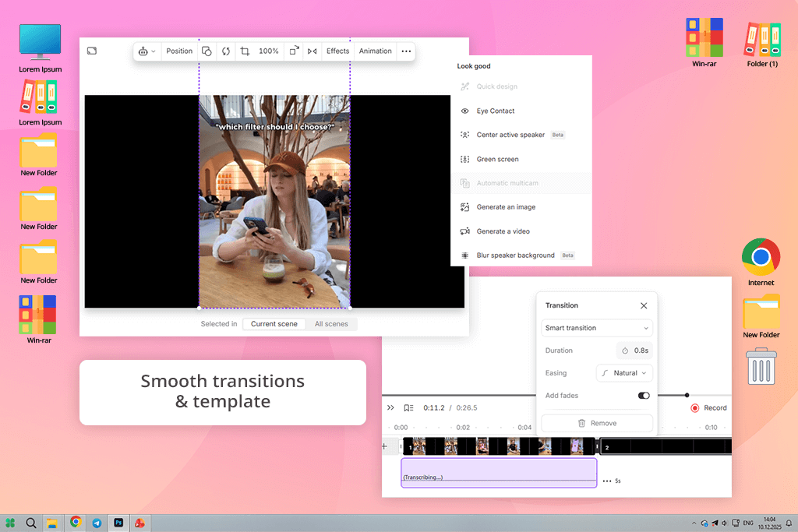Open the notifications bell in system tray
This screenshot has height=532, width=798.
click(789, 523)
